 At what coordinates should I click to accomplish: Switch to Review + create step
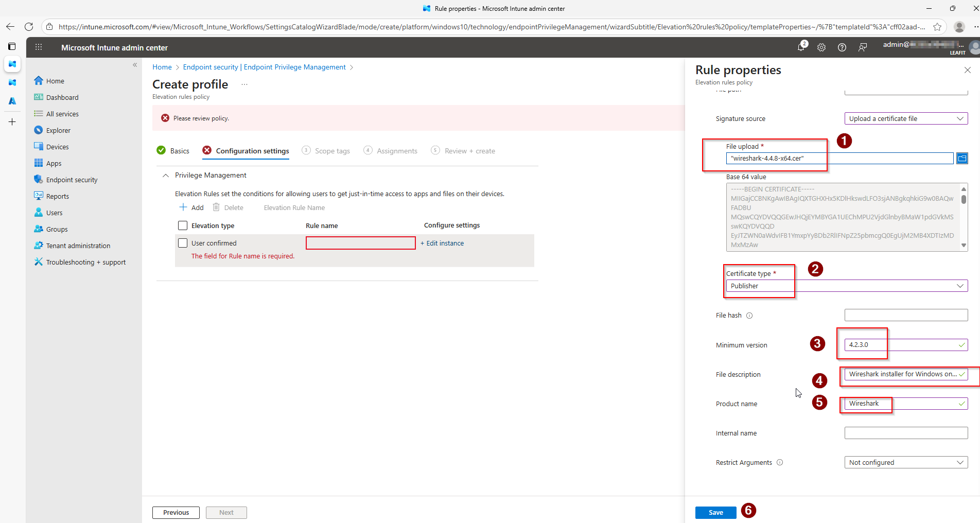[463, 151]
